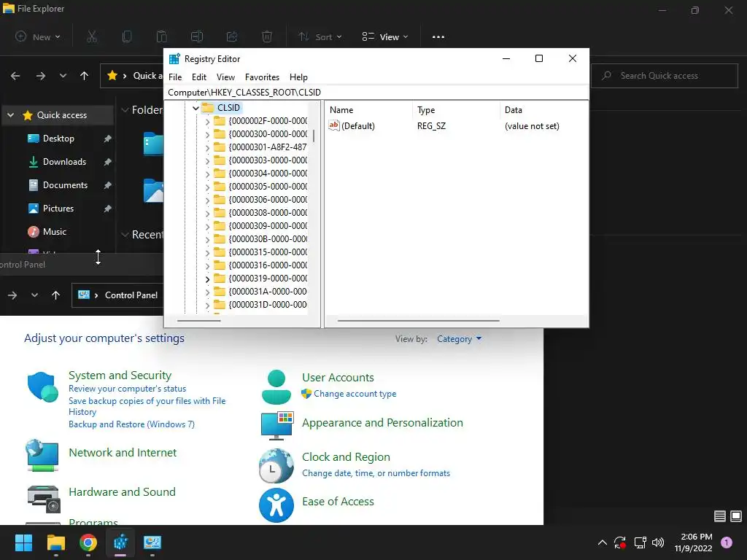The width and height of the screenshot is (747, 560).
Task: Switch to Control Panel taskbar icon
Action: coord(152,542)
